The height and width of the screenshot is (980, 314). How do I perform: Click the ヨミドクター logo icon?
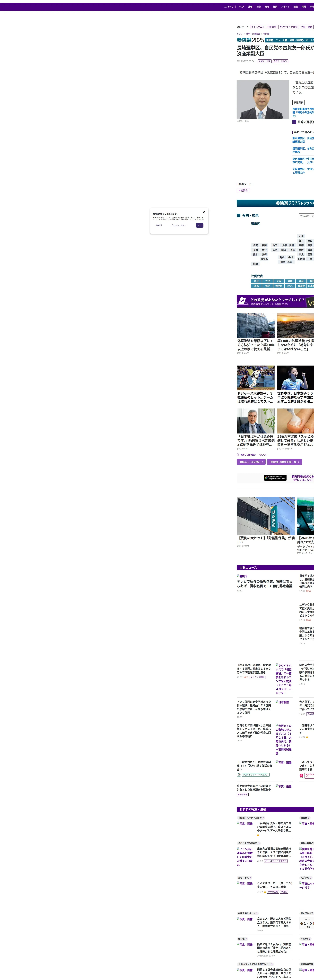[x=239, y=775]
